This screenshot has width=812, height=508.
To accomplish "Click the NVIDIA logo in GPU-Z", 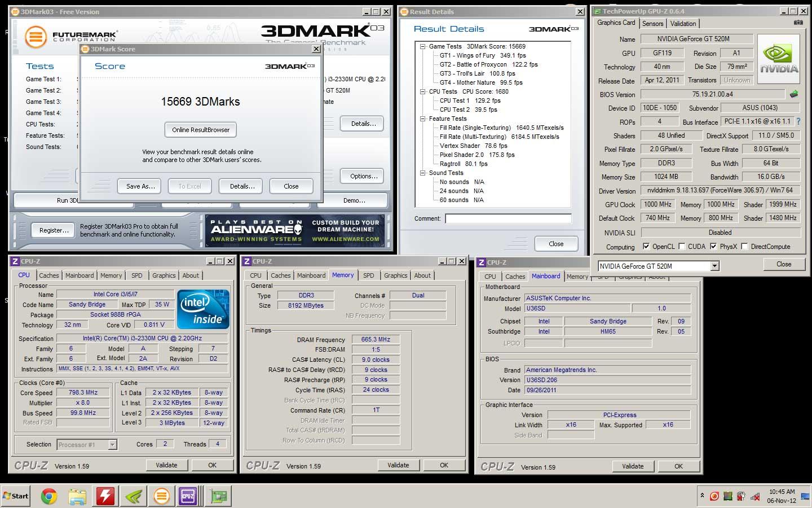I will [779, 59].
